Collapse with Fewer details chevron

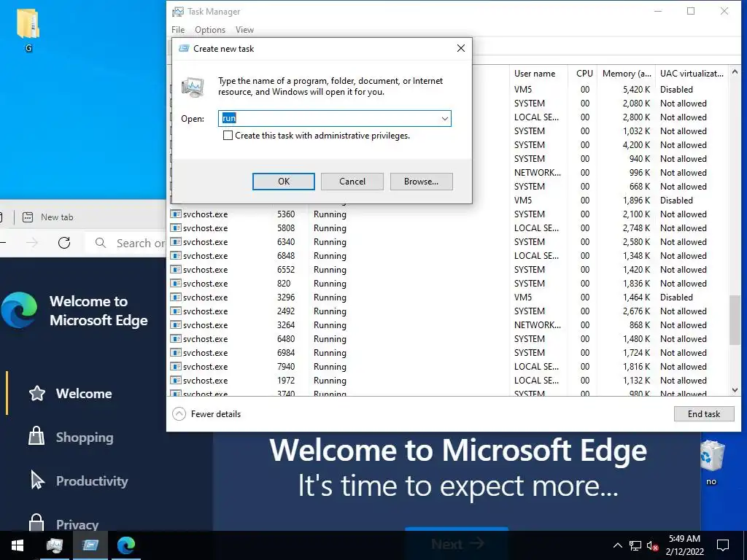pyautogui.click(x=179, y=414)
